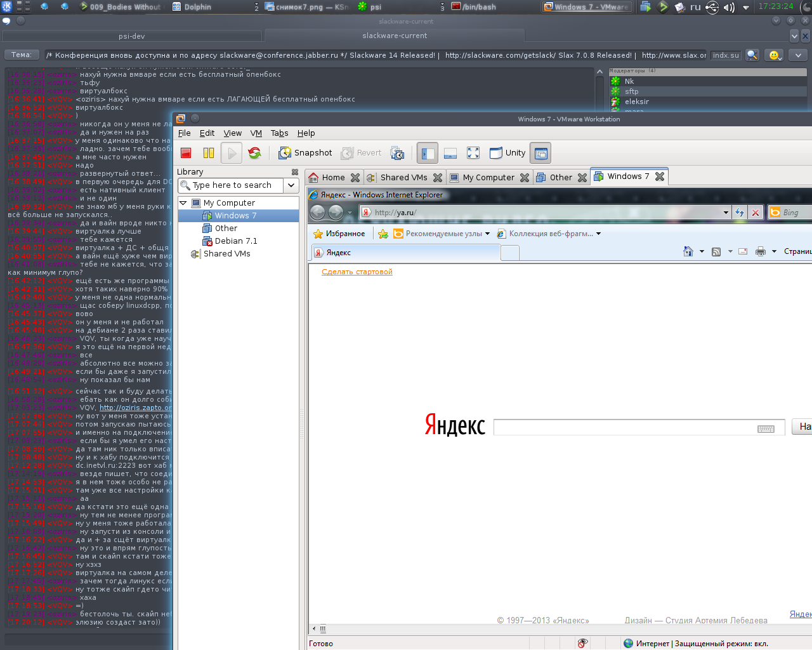Click the IE home page icon
The height and width of the screenshot is (650, 812).
(688, 251)
